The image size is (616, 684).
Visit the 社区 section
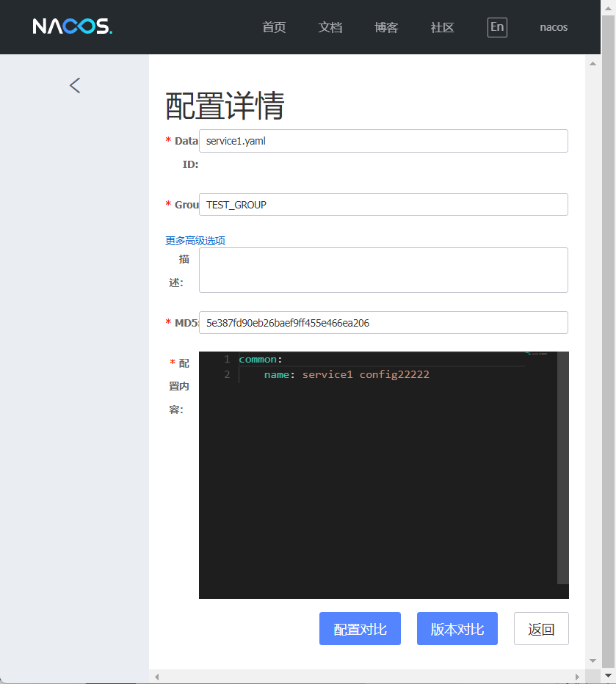tap(442, 27)
